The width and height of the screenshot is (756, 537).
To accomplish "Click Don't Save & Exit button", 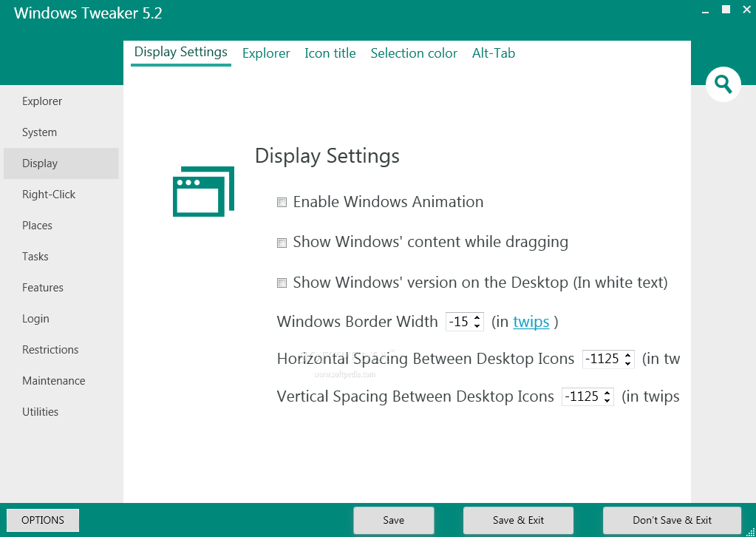I will tap(672, 520).
